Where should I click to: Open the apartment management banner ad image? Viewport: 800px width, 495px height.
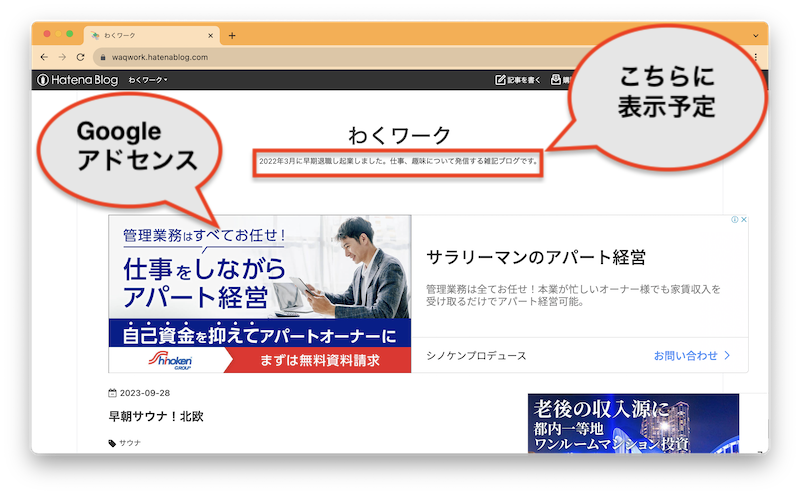click(x=260, y=293)
